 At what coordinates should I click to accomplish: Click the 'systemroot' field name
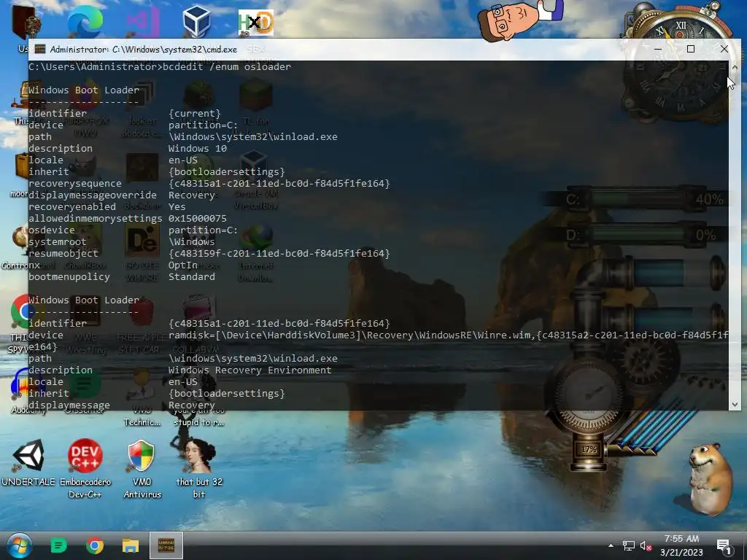pos(58,241)
